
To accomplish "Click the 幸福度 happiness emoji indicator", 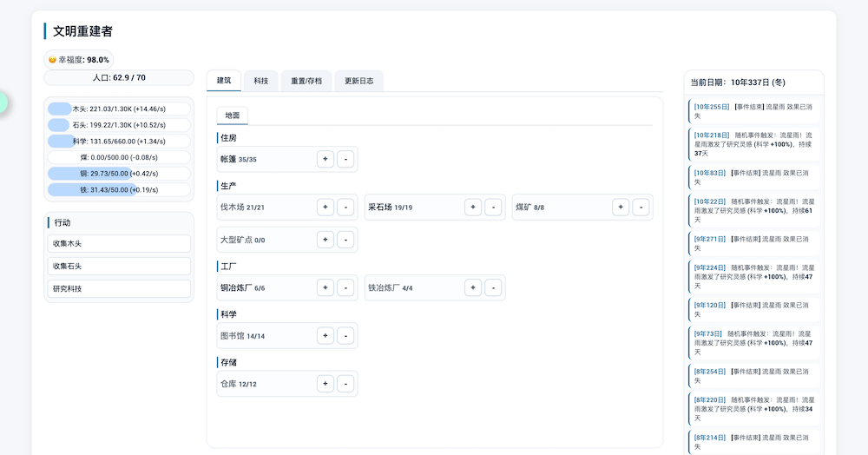I will pyautogui.click(x=53, y=60).
